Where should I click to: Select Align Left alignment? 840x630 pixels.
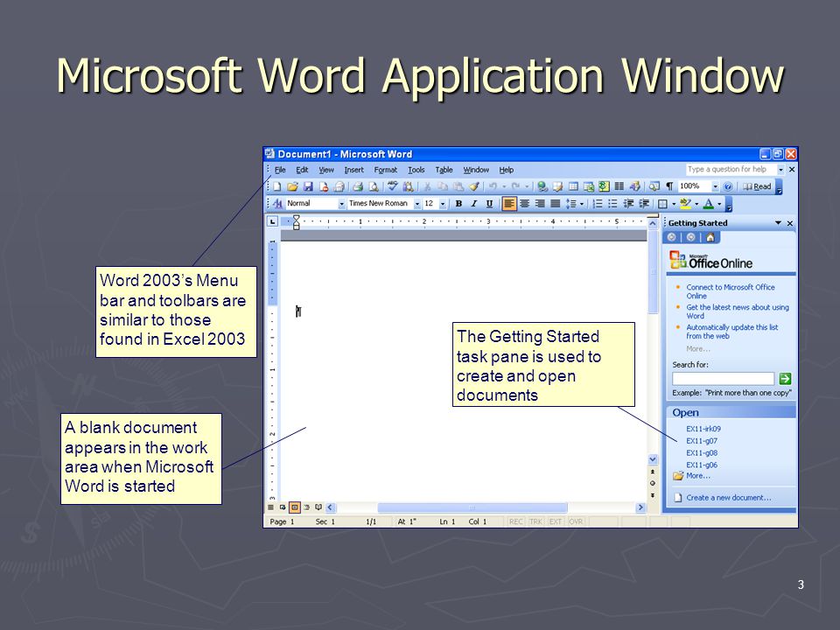pos(509,204)
